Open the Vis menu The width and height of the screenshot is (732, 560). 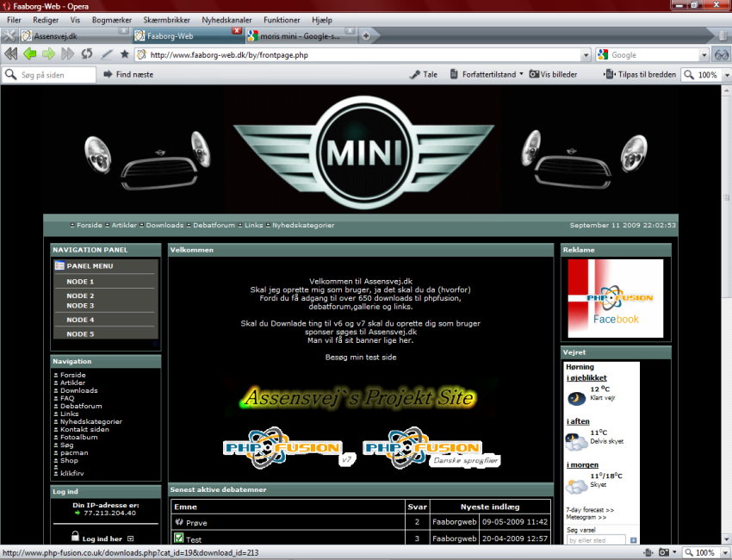(75, 20)
